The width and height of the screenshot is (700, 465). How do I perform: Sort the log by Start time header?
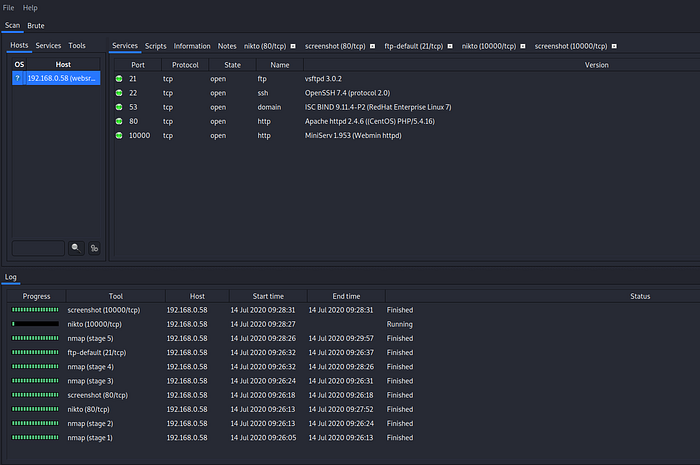pyautogui.click(x=267, y=296)
